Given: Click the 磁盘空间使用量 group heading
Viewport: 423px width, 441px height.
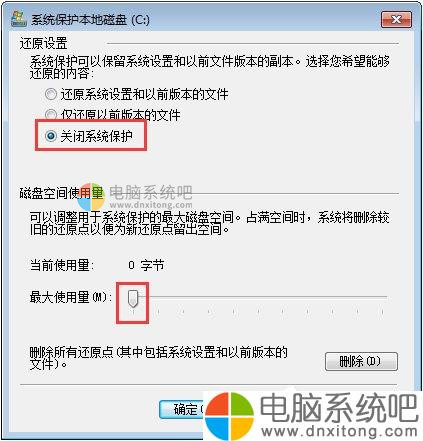Looking at the screenshot, I should pos(62,193).
